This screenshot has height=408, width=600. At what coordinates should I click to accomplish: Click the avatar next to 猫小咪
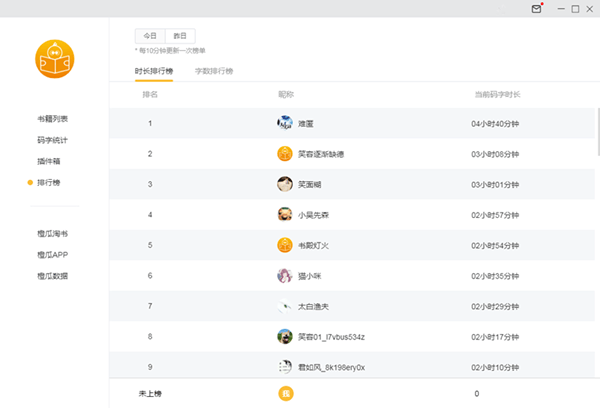[x=285, y=275]
